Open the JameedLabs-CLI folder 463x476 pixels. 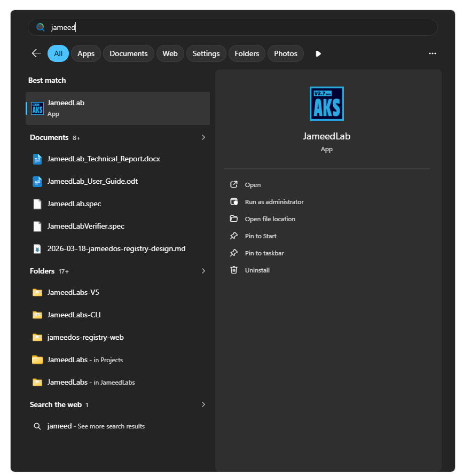(117, 315)
